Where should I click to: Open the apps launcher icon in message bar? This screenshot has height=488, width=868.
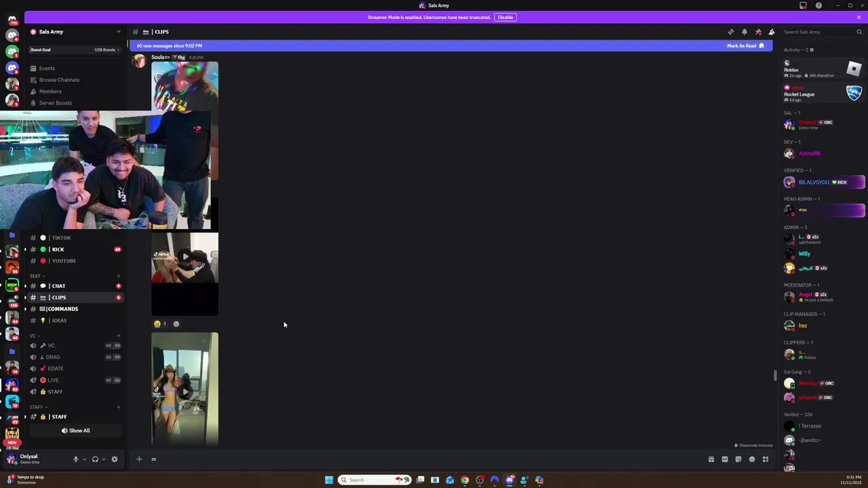pyautogui.click(x=765, y=459)
